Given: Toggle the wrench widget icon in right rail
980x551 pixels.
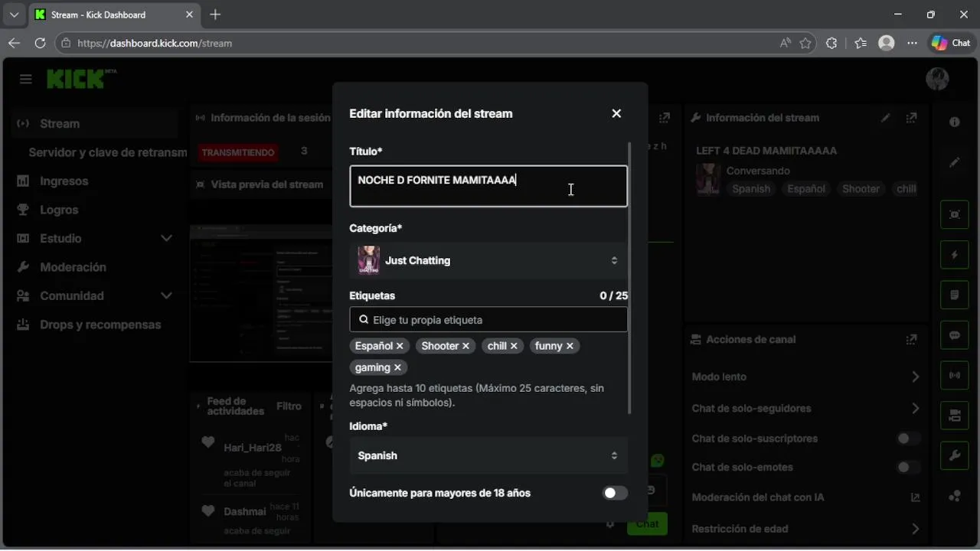Looking at the screenshot, I should tap(955, 456).
